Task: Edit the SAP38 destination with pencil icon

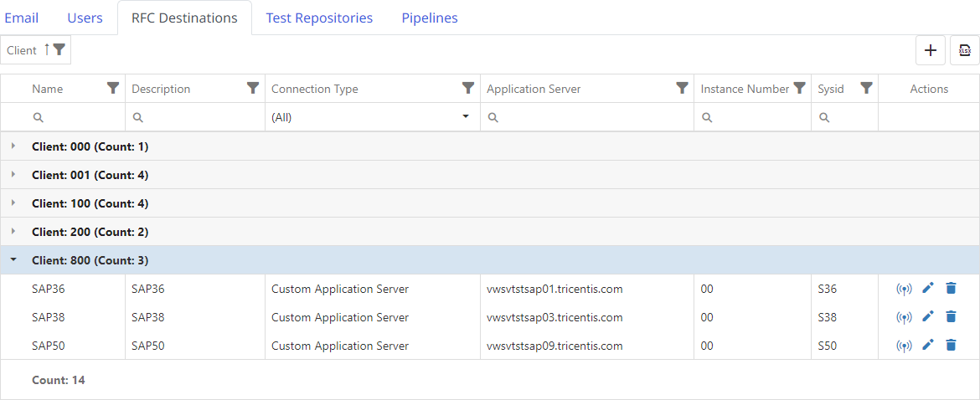Action: pyautogui.click(x=927, y=317)
